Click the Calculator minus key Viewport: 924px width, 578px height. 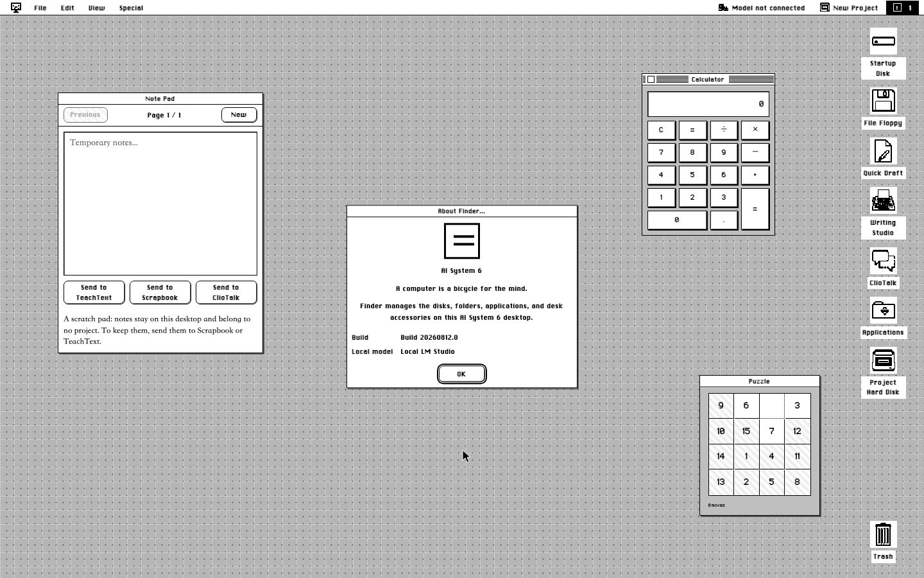(755, 152)
